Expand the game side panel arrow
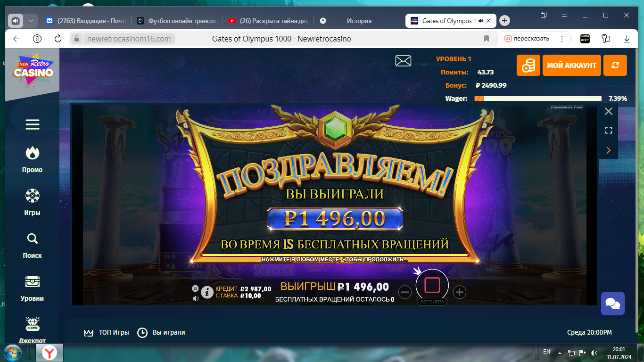 (609, 150)
